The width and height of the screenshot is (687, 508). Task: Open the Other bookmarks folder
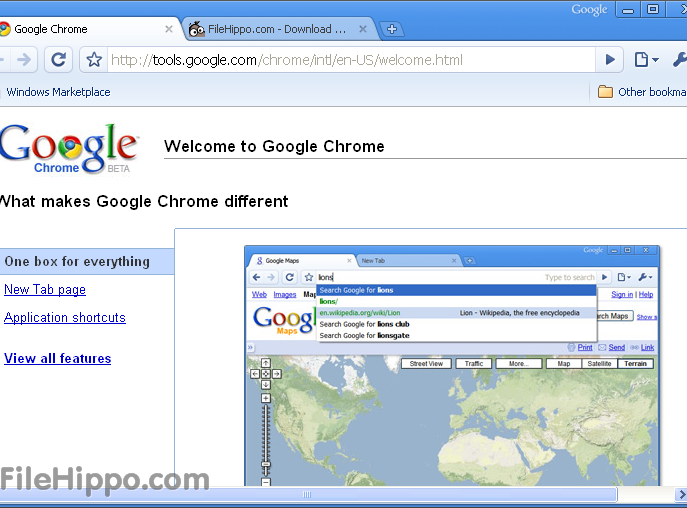640,92
